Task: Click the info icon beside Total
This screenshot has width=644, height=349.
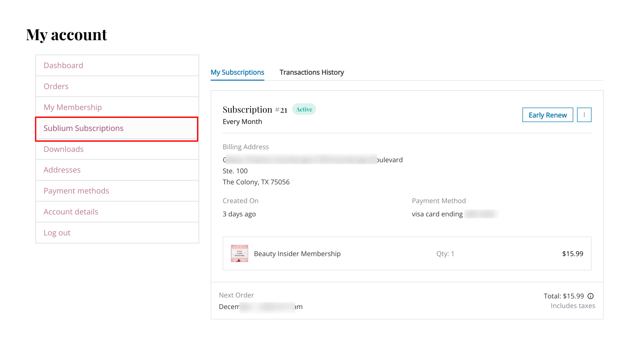Action: [590, 296]
